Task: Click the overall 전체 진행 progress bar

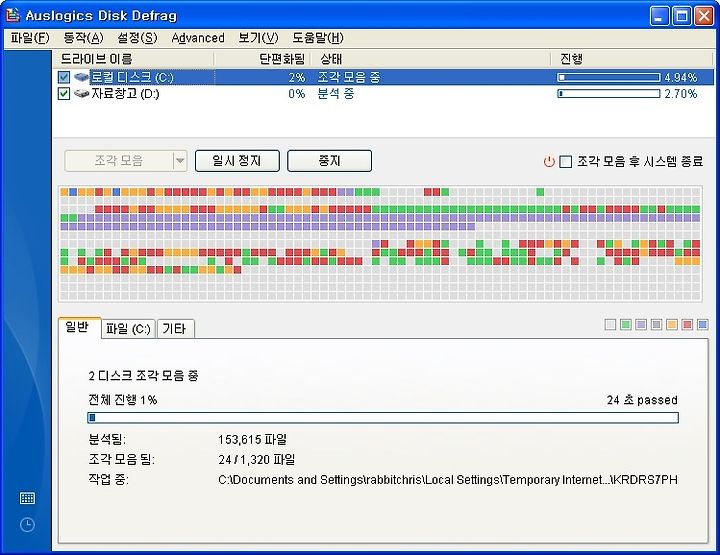Action: (x=383, y=418)
